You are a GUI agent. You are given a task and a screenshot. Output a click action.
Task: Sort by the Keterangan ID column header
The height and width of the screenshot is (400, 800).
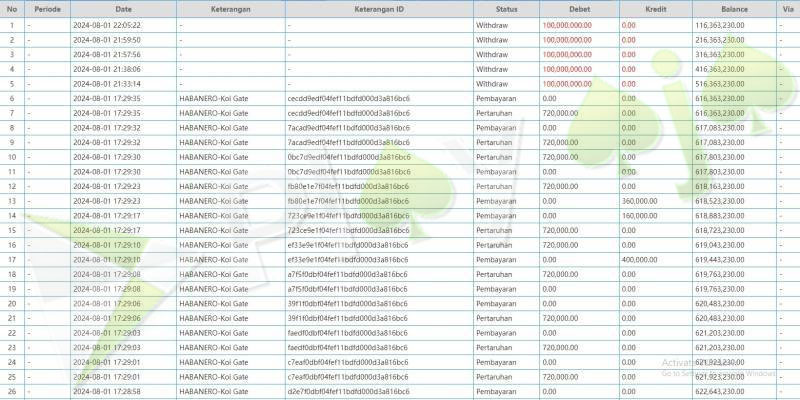pyautogui.click(x=378, y=8)
